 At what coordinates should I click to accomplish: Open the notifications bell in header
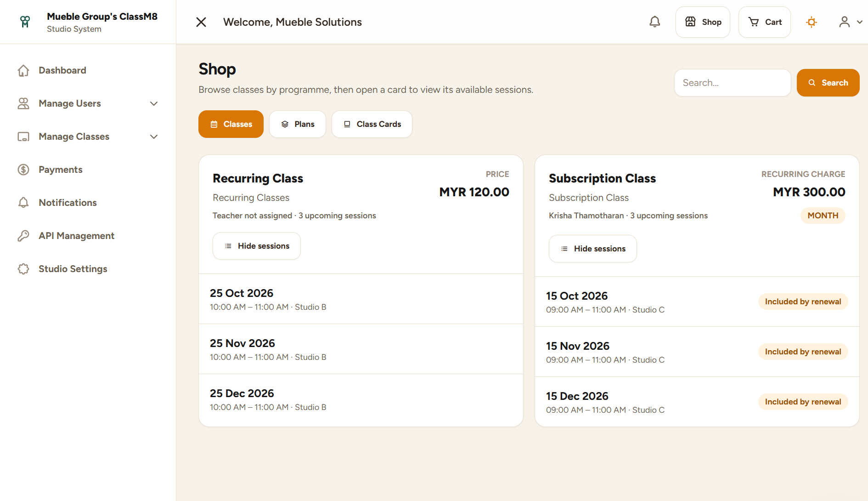(655, 22)
